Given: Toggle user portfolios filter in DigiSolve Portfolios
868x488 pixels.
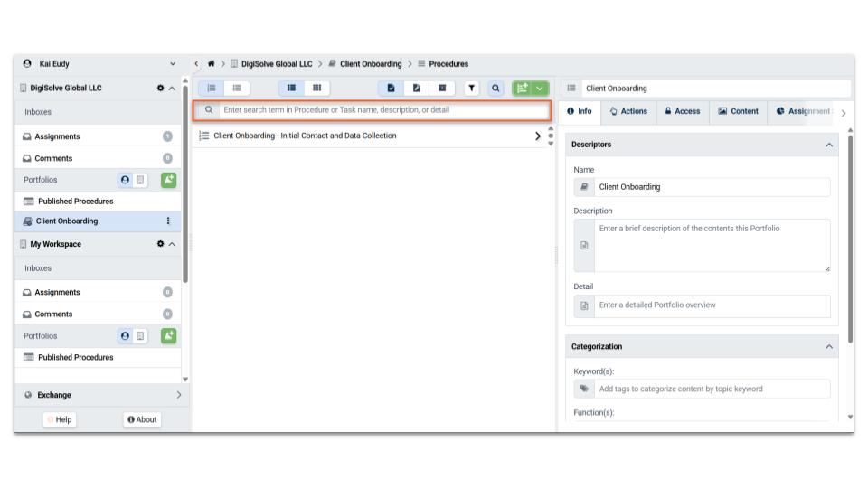Looking at the screenshot, I should click(125, 180).
